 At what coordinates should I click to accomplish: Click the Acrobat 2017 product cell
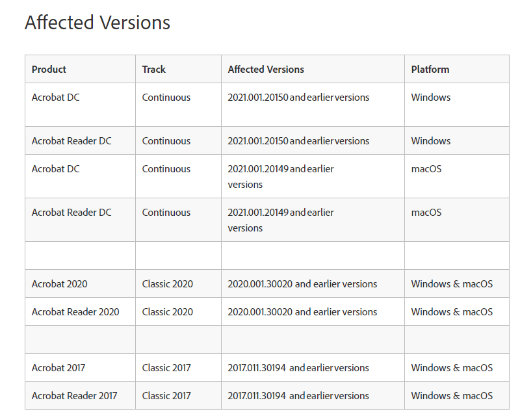[58, 368]
